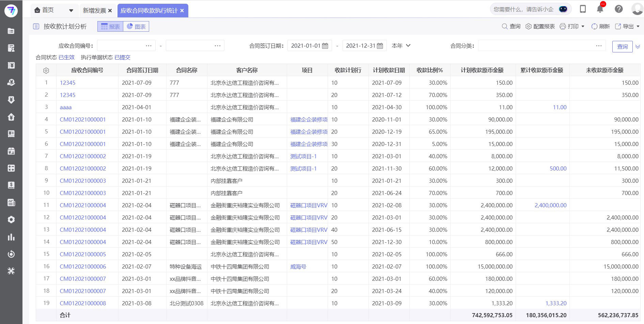Switch to the 新增发票 tab
The height and width of the screenshot is (324, 644).
tap(95, 10)
